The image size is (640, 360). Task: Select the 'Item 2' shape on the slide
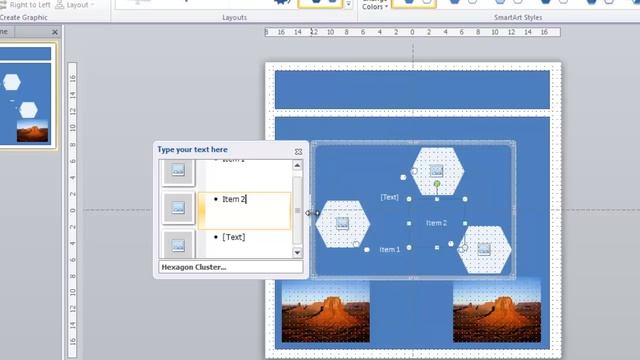(436, 223)
